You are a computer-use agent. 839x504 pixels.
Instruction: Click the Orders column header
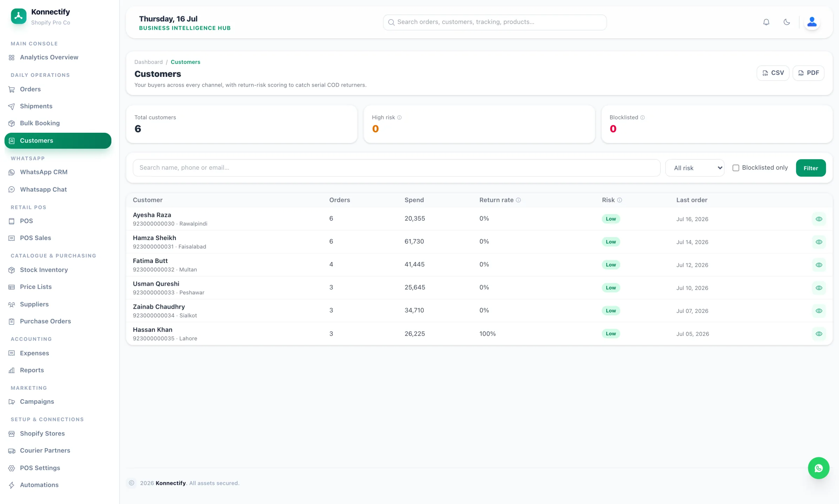pos(339,200)
